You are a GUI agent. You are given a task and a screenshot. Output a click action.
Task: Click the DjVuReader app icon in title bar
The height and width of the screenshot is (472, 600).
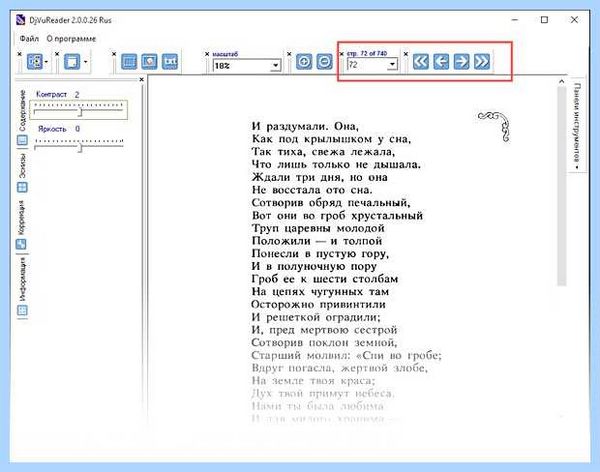(x=21, y=20)
